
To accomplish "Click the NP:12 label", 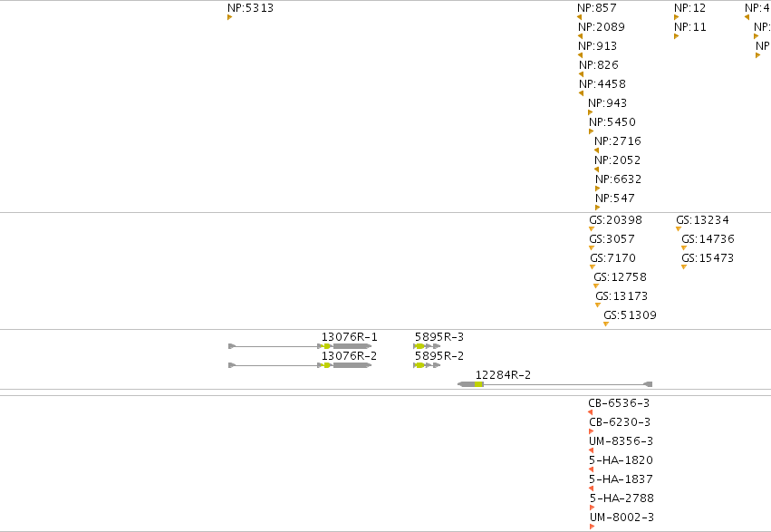I will click(x=689, y=8).
